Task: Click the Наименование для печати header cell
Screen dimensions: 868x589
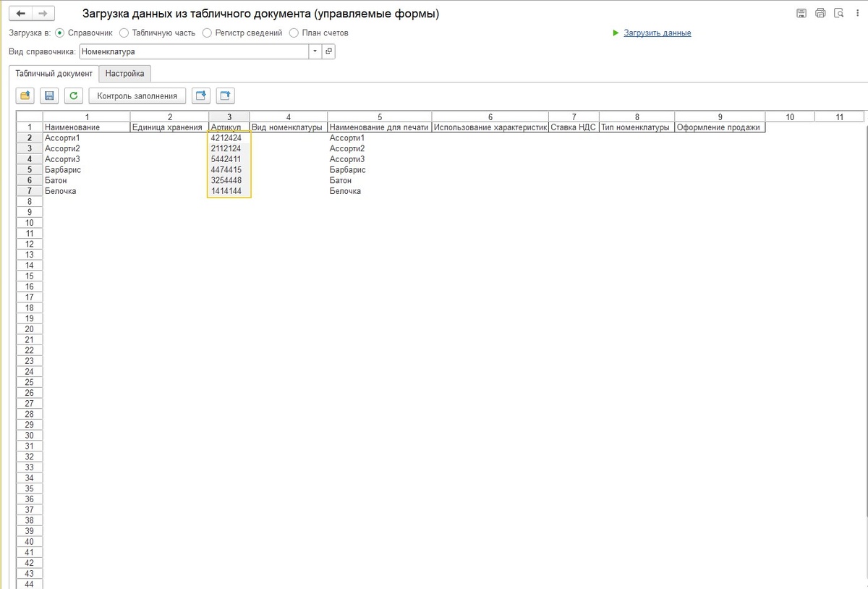Action: coord(380,127)
